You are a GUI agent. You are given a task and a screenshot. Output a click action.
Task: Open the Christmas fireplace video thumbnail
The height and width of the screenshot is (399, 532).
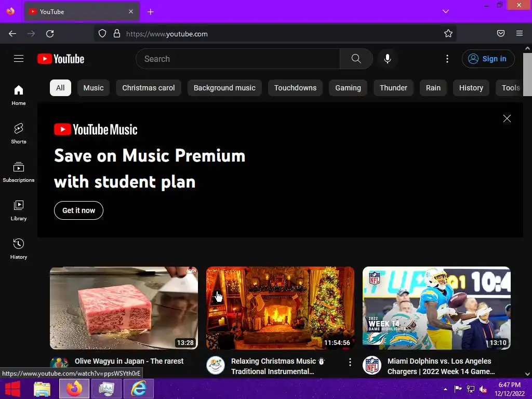280,308
